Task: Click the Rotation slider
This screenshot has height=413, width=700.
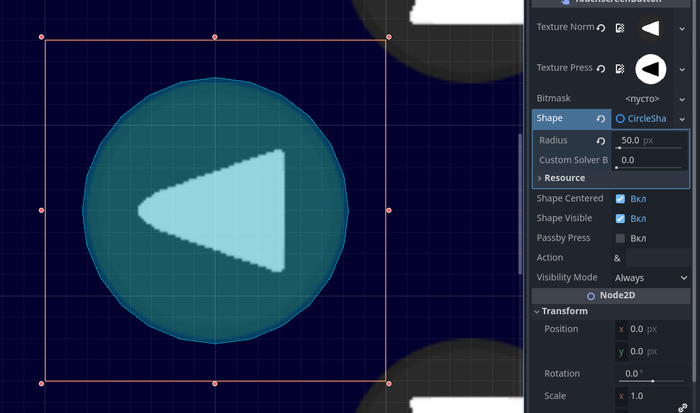Action: click(x=652, y=381)
